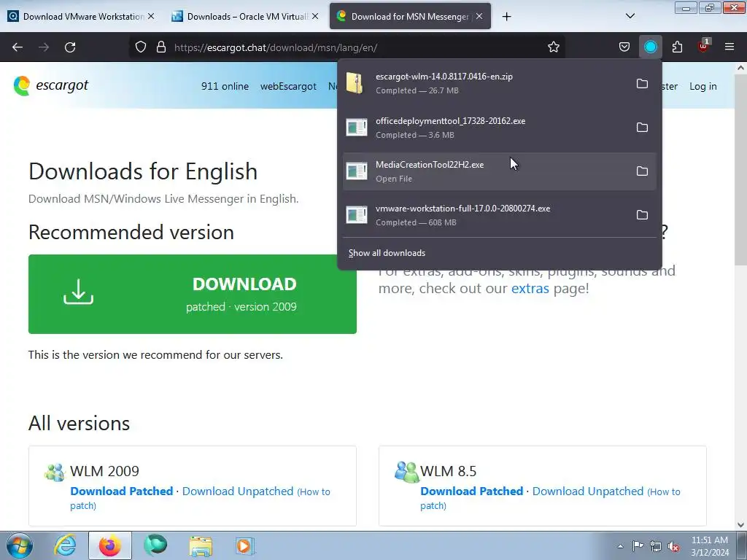Click Download Patched for WLM 2009
Screen dimensions: 747x560
tap(122, 491)
